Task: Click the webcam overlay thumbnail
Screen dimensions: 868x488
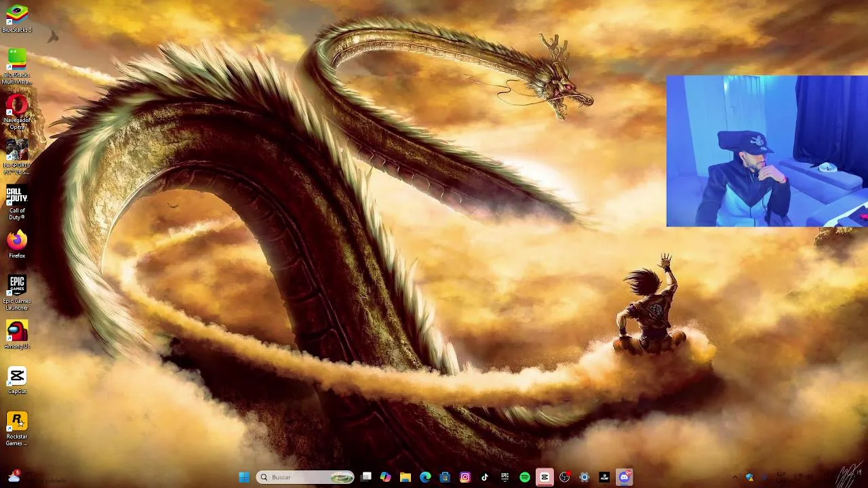Action: coord(767,150)
